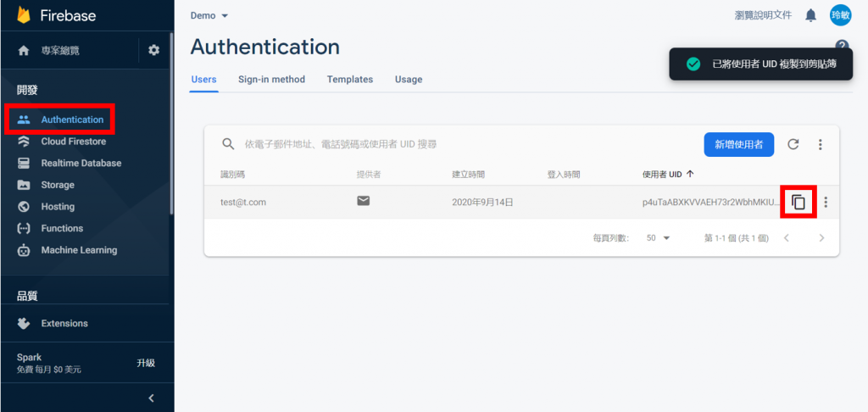Open users table more options menu
This screenshot has width=868, height=412.
(821, 144)
